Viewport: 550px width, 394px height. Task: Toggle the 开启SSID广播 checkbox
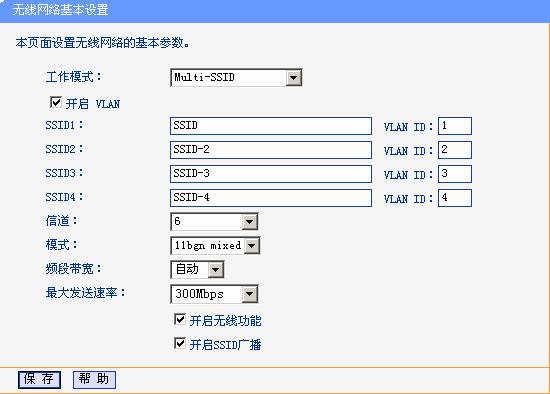[180, 343]
